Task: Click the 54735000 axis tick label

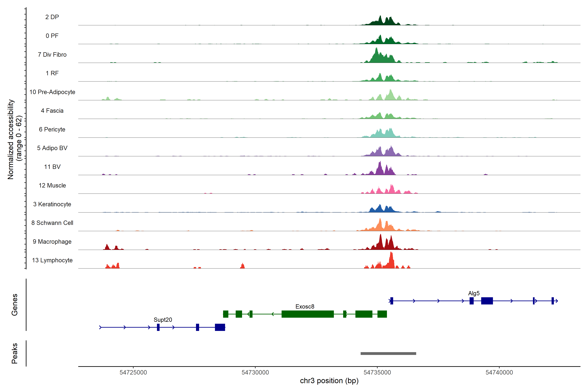Action: coord(377,373)
